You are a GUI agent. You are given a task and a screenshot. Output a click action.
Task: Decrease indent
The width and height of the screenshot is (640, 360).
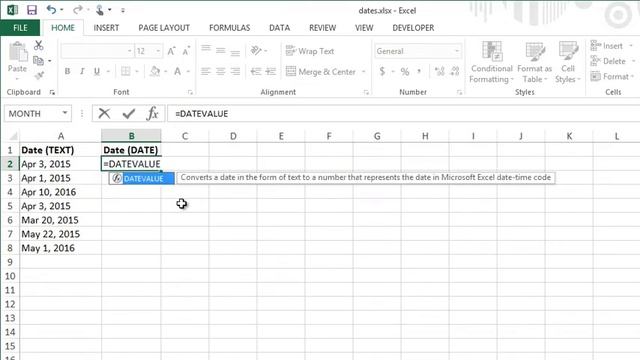tap(256, 72)
